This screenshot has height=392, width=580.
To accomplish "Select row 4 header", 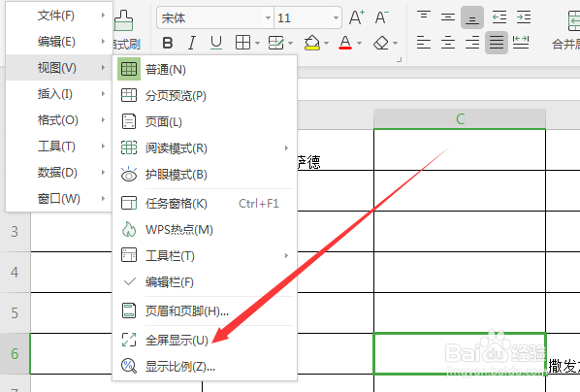I will click(15, 272).
